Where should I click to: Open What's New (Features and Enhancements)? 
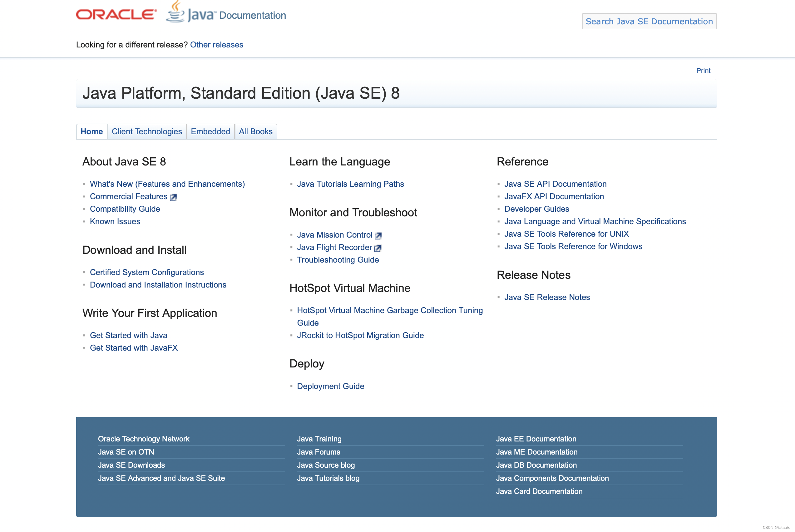(x=167, y=184)
